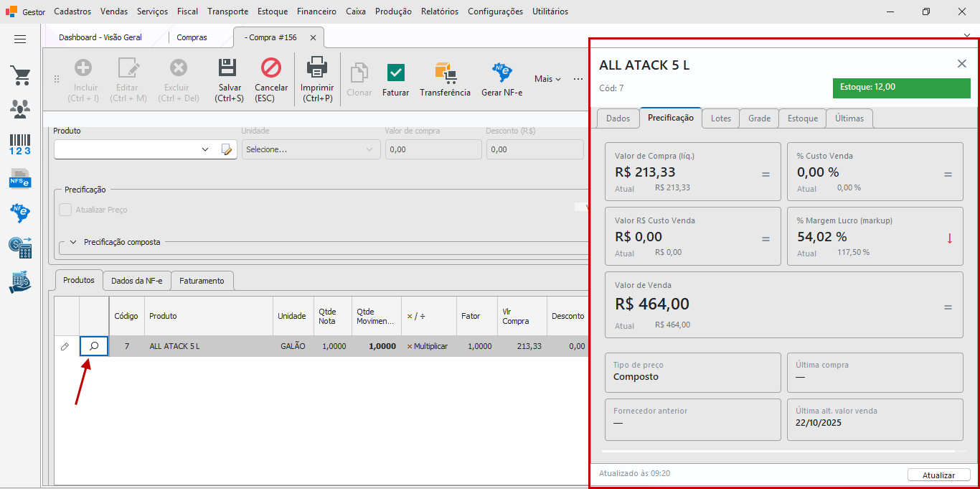The width and height of the screenshot is (980, 489).
Task: Switch to Estoque tab in product panel
Action: (802, 118)
